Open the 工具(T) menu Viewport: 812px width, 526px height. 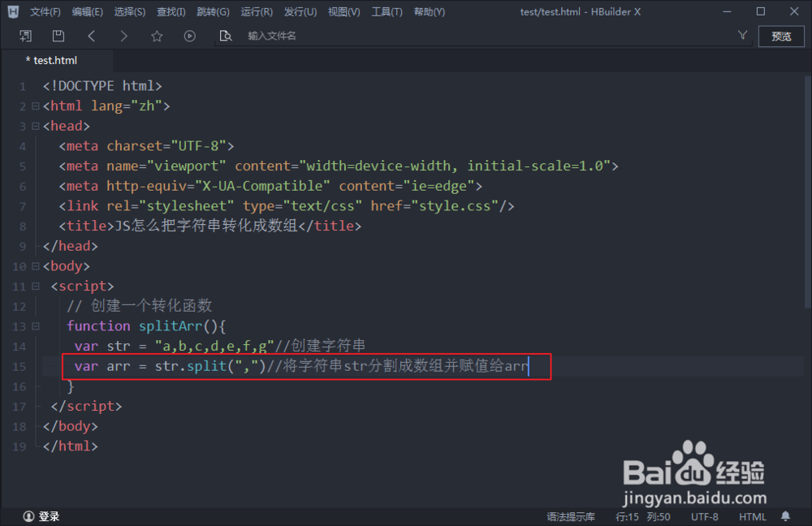[387, 11]
